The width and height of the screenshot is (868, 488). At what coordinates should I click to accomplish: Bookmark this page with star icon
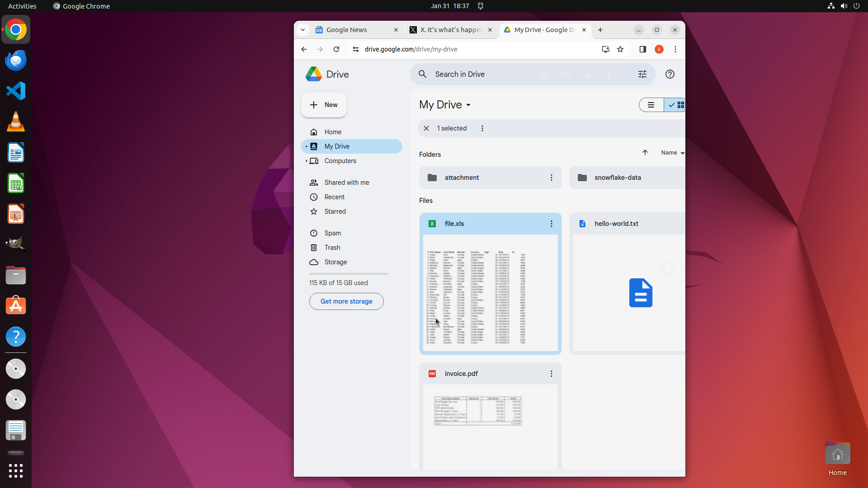[620, 49]
